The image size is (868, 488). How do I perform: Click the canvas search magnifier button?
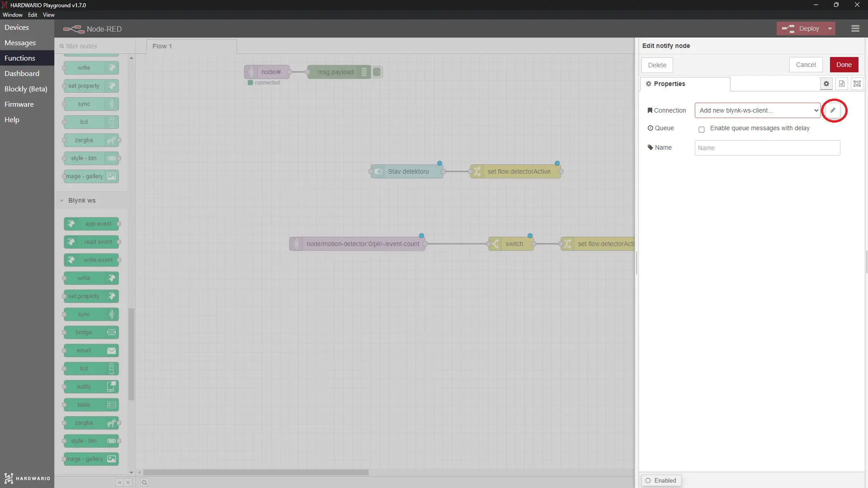pos(144,483)
